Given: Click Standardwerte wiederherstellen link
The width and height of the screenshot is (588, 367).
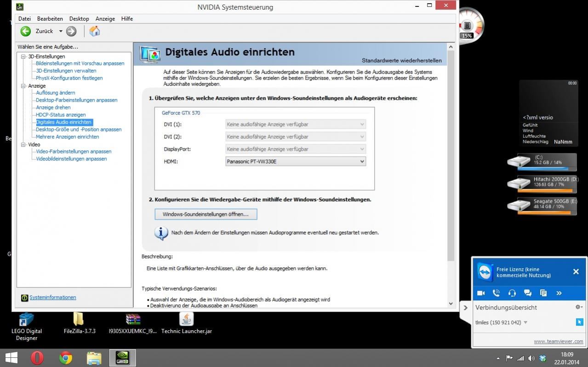Looking at the screenshot, I should click(x=401, y=60).
